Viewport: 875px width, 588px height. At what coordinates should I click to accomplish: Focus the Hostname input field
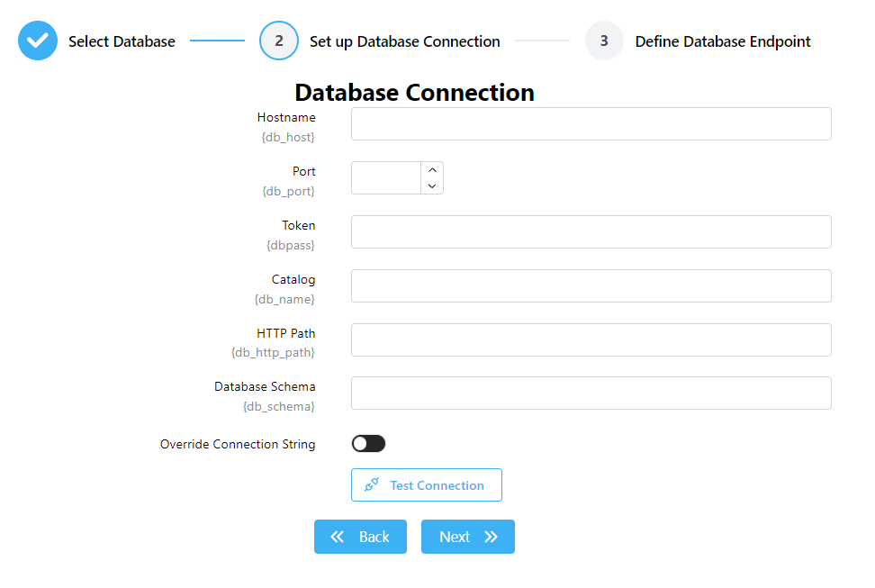[591, 124]
